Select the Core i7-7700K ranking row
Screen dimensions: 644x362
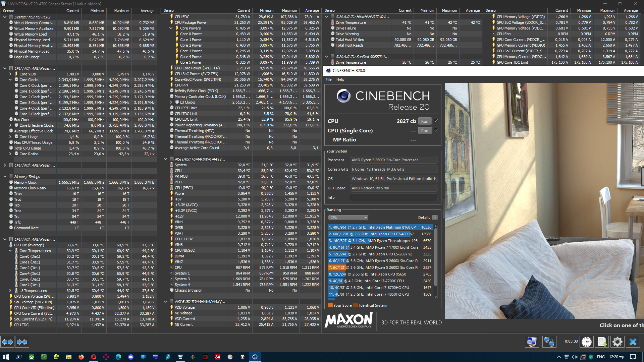(x=380, y=281)
